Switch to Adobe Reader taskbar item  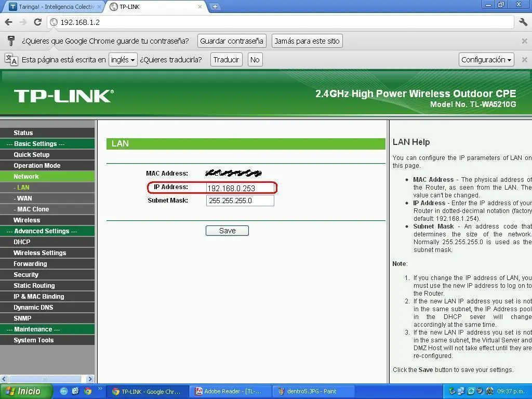[231, 392]
